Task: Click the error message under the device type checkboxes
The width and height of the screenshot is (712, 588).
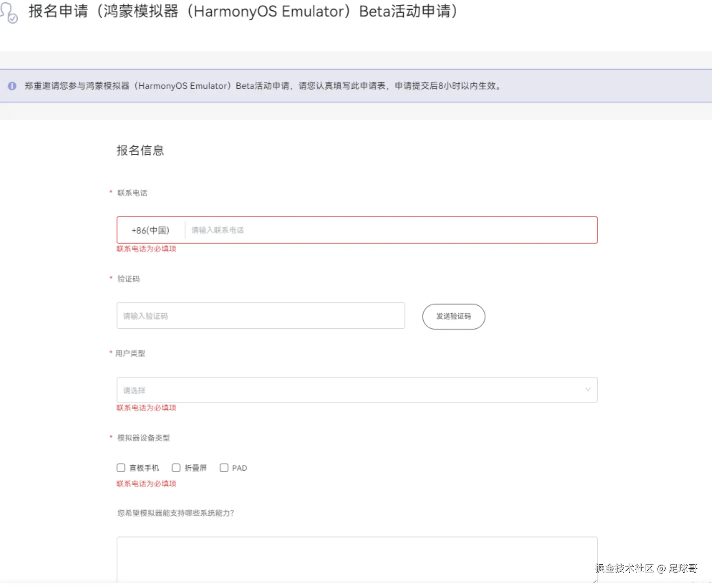Action: pos(146,484)
